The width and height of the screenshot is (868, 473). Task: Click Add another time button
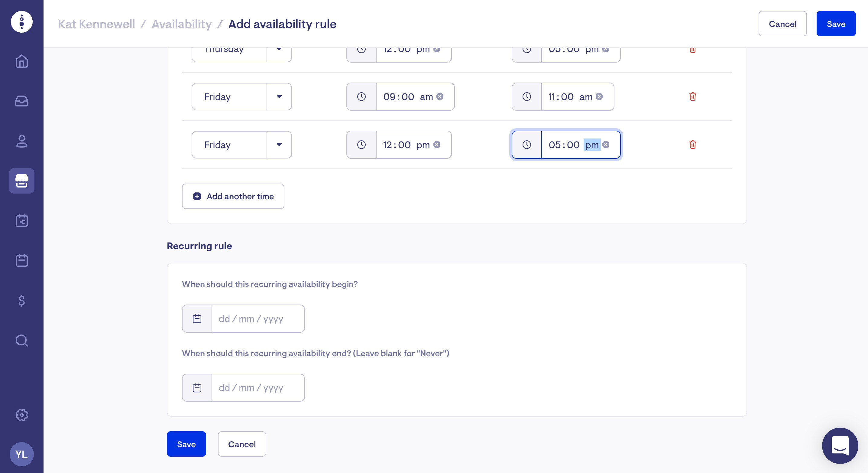point(233,196)
